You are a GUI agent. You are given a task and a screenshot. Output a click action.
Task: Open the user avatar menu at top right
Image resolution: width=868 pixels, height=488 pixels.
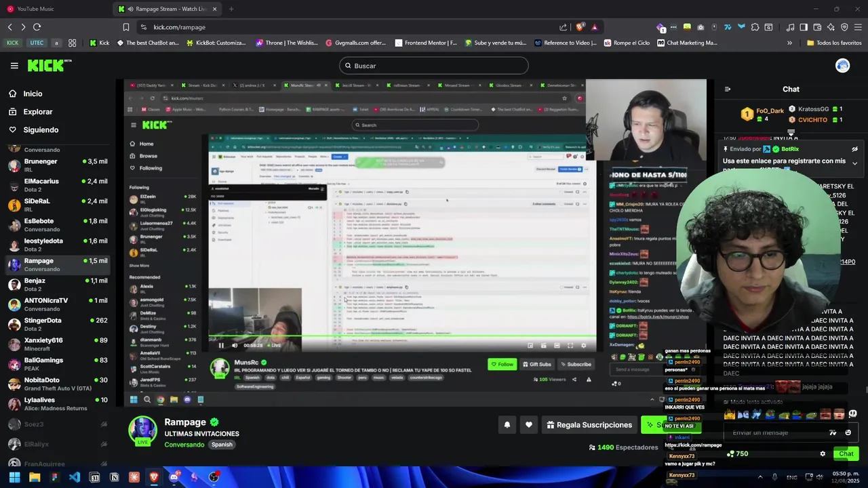pos(843,66)
